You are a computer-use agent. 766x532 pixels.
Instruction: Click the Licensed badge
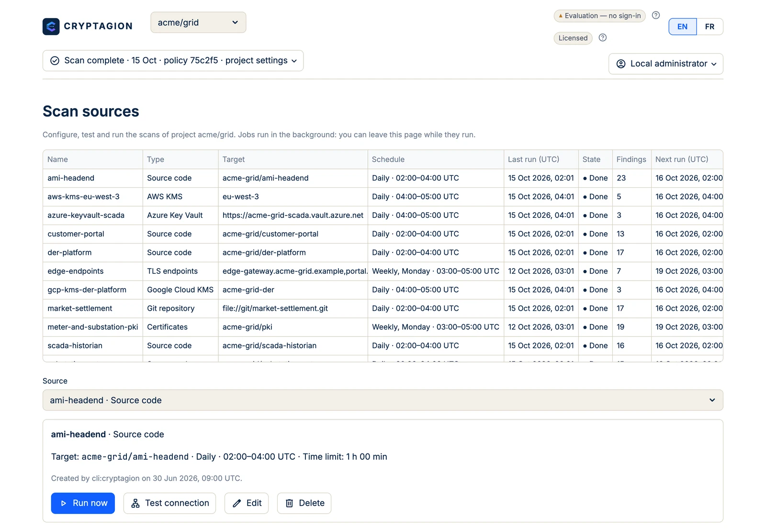click(573, 38)
